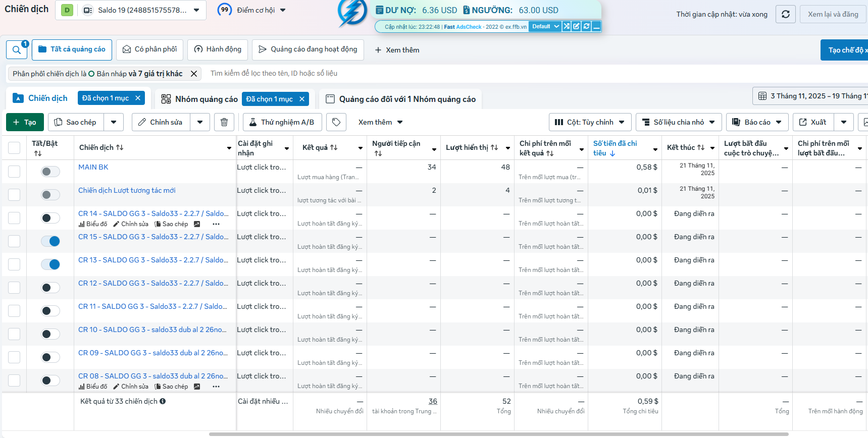Open Quảng cáo đối với 1 Nhóm quảng cáo tab
Screen dimensions: 868x438
pos(401,99)
